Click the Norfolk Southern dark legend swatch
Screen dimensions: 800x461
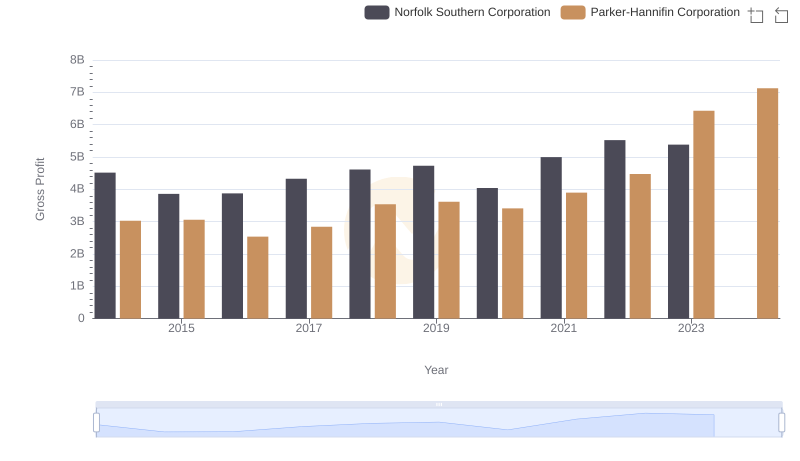(377, 12)
